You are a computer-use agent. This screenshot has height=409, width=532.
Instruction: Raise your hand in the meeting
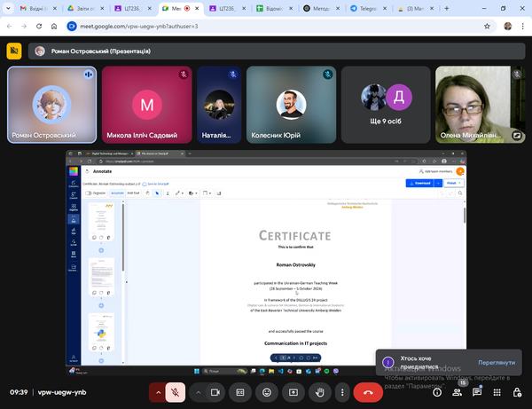click(x=319, y=391)
